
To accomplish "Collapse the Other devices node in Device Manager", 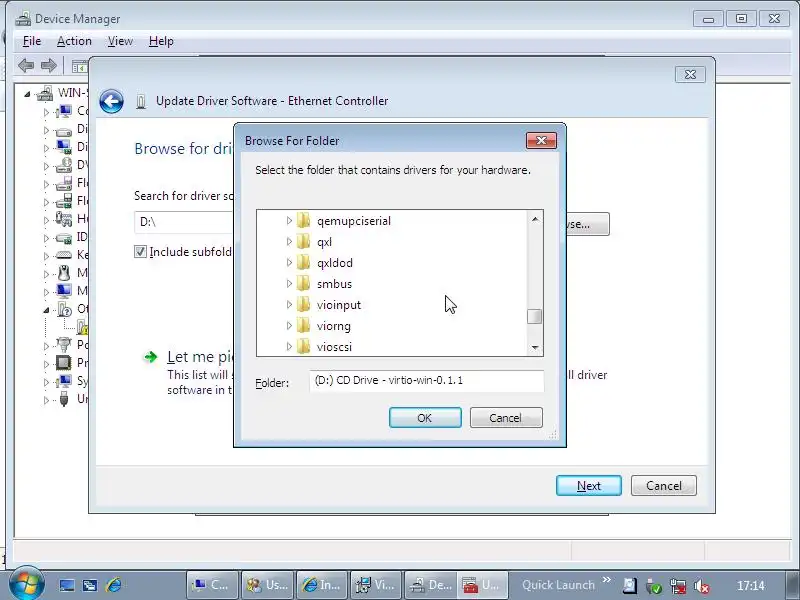I will click(46, 310).
